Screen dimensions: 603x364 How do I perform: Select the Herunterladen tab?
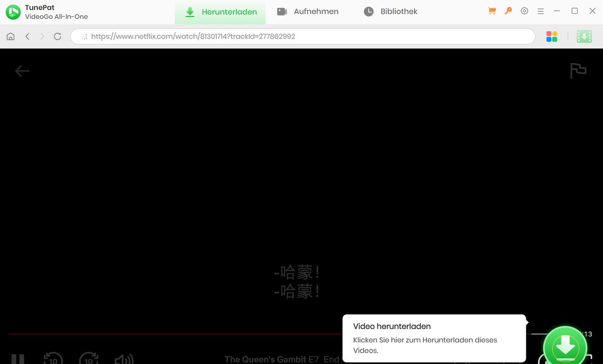[x=220, y=12]
